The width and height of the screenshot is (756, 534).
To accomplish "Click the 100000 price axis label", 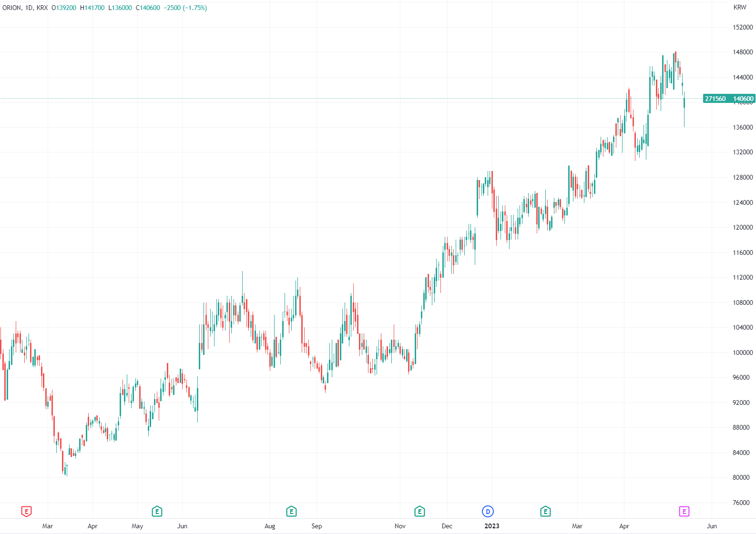I will (x=743, y=353).
